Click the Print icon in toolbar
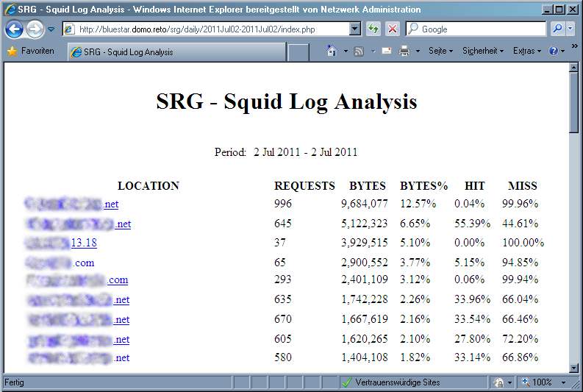The image size is (583, 392). click(404, 51)
